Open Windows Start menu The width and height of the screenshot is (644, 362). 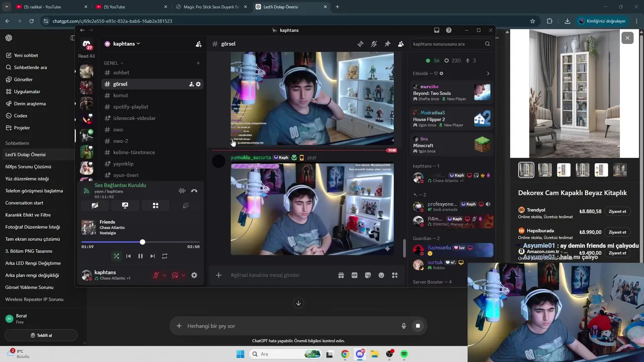pyautogui.click(x=240, y=354)
